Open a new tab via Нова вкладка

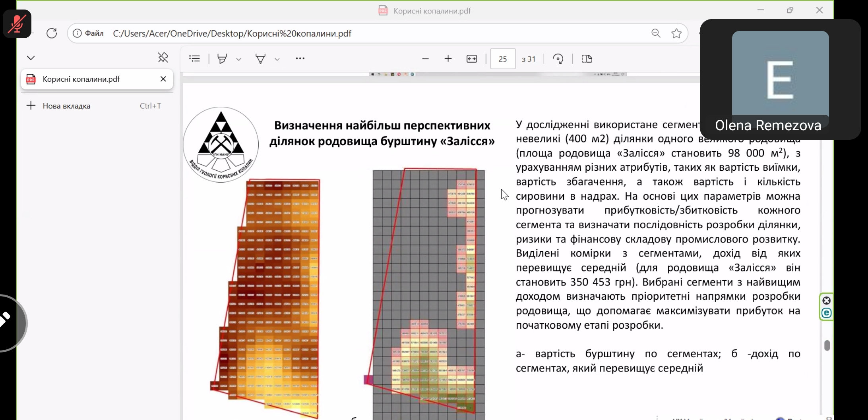click(66, 106)
